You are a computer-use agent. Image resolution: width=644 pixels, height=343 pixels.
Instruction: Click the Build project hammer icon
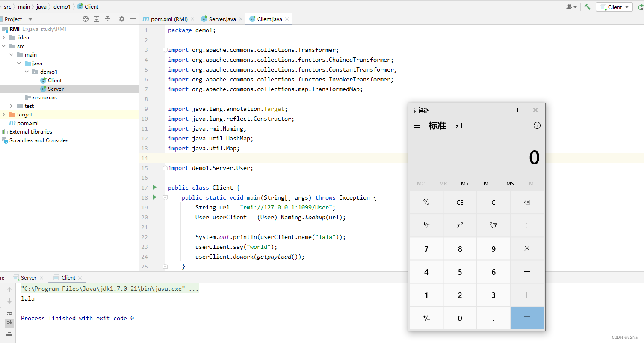(588, 7)
